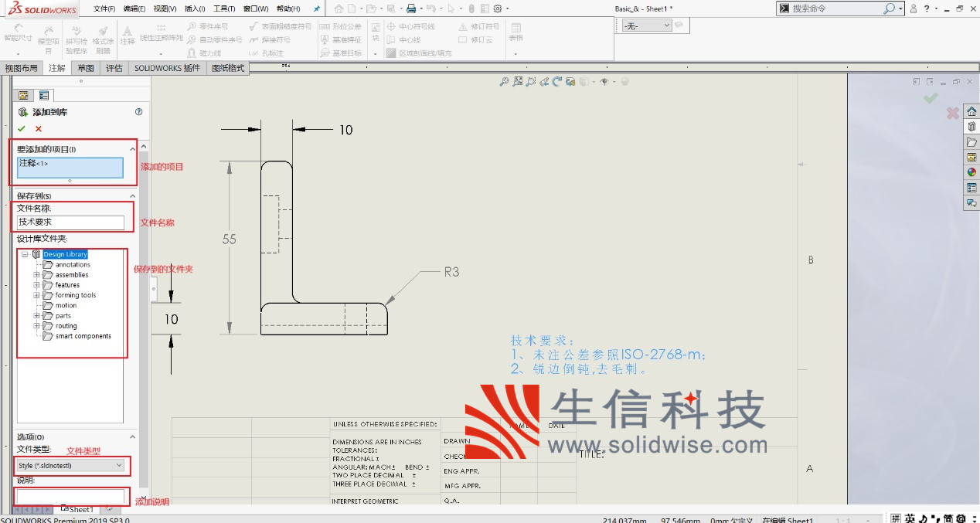Cancel Add to Library with red X
Screen dimensions: 980x523
pyautogui.click(x=39, y=129)
